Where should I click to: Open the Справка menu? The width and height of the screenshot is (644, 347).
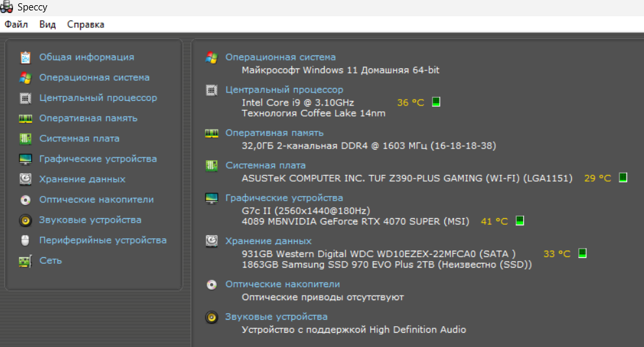tap(86, 25)
